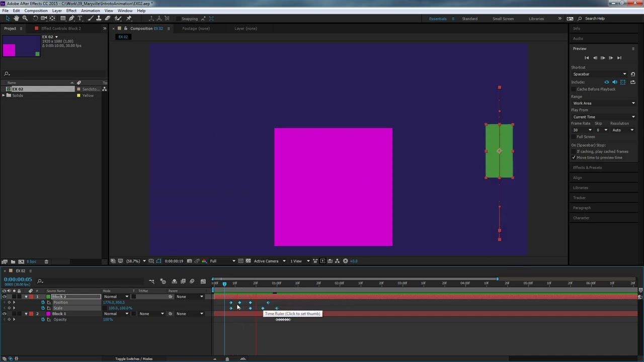The height and width of the screenshot is (362, 644).
Task: Select the Hand tool
Action: pyautogui.click(x=16, y=18)
